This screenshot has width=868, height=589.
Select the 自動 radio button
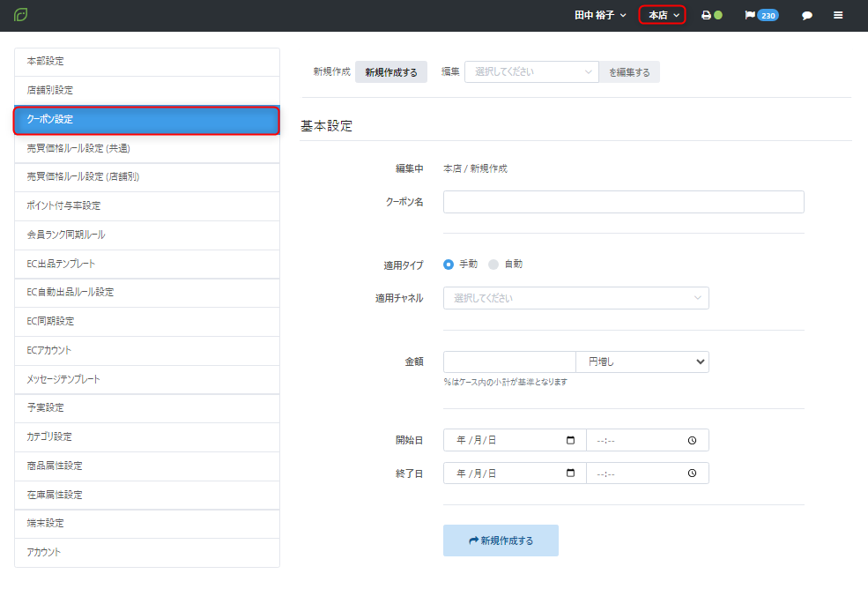tap(493, 264)
